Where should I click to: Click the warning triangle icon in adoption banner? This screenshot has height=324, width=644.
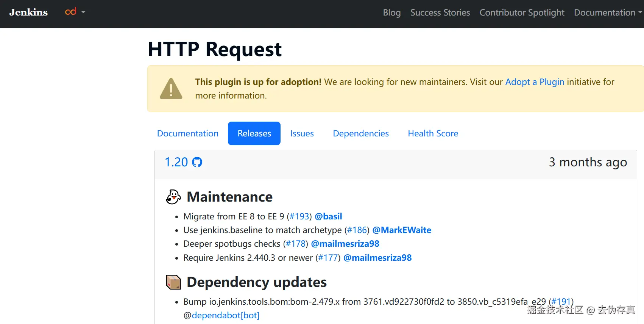point(171,89)
